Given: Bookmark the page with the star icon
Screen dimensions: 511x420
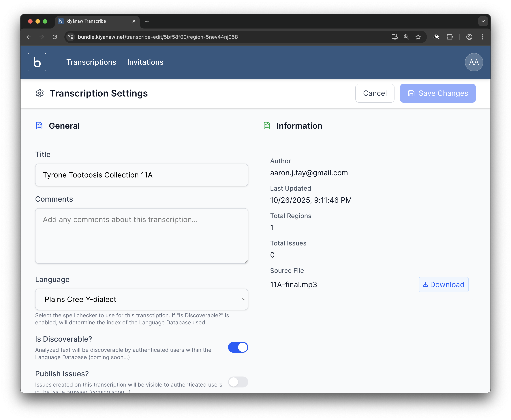Looking at the screenshot, I should pyautogui.click(x=418, y=37).
